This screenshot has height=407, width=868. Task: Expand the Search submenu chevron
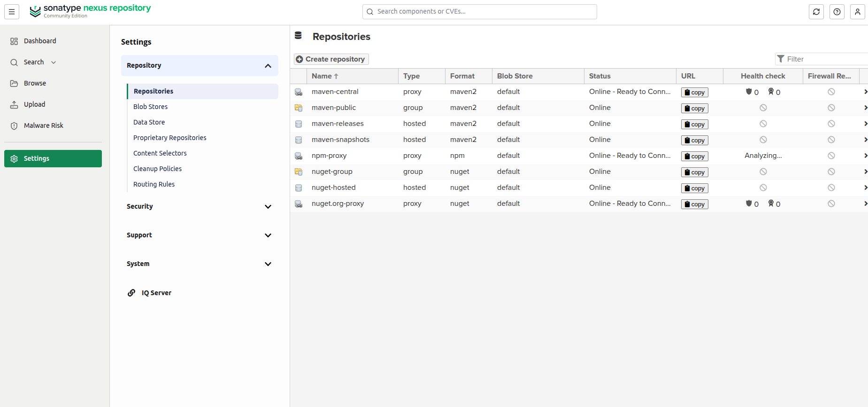[x=54, y=63]
